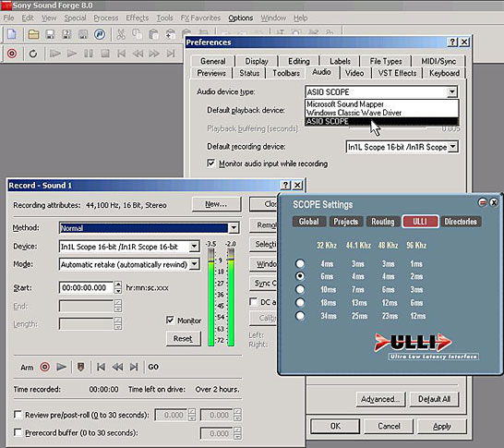
Task: Click OK in the Preferences dialog
Action: pyautogui.click(x=335, y=426)
